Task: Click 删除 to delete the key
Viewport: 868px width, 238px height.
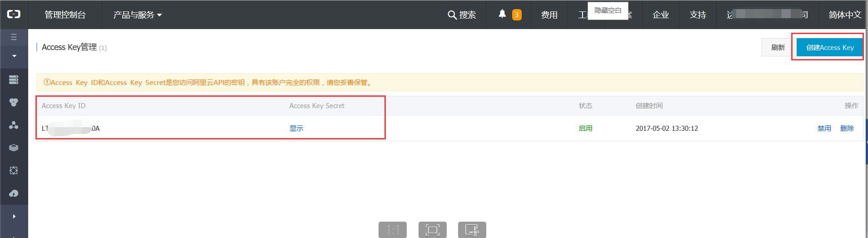Action: coord(847,129)
